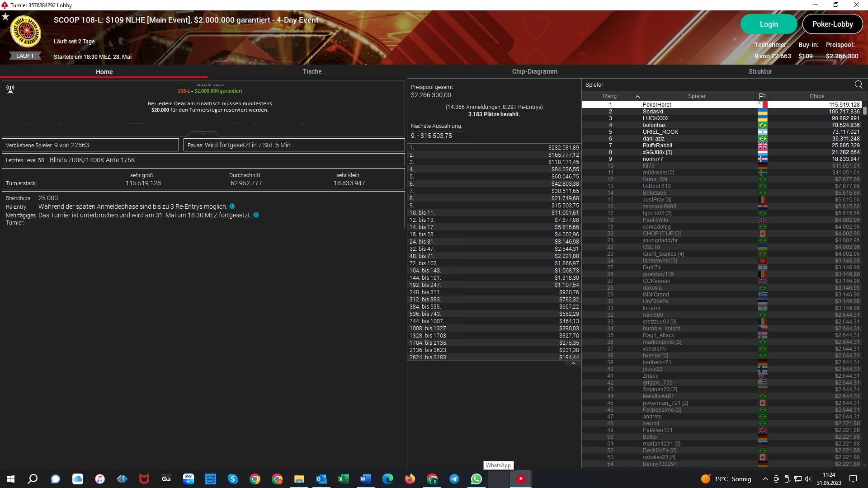This screenshot has width=868, height=488.
Task: Switch to the Home tab
Action: [x=104, y=71]
